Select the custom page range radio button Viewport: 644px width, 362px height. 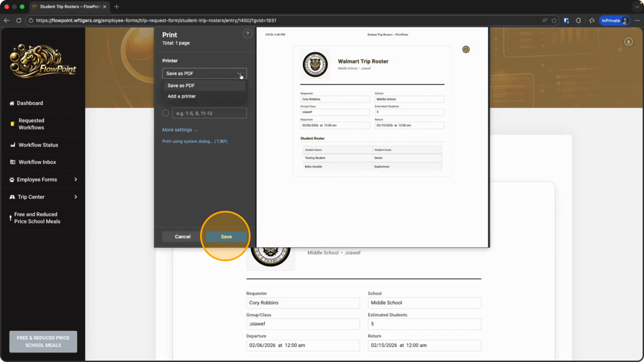[166, 113]
